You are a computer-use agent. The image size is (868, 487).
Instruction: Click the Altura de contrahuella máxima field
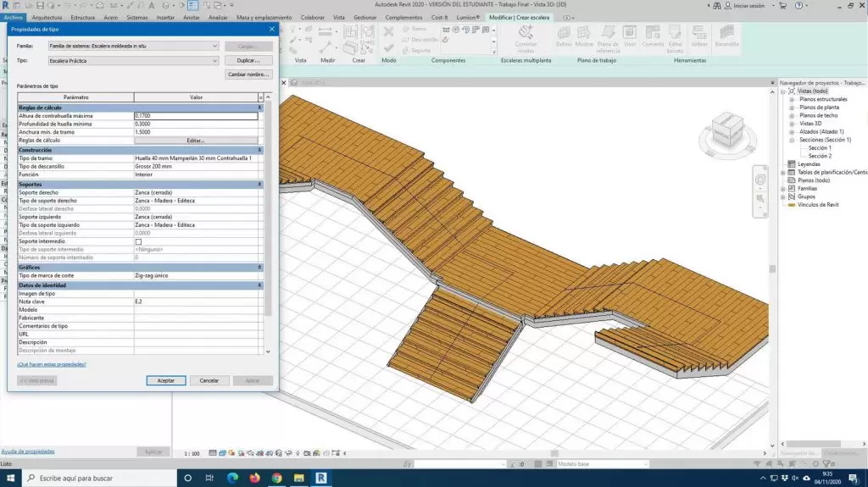click(x=195, y=115)
